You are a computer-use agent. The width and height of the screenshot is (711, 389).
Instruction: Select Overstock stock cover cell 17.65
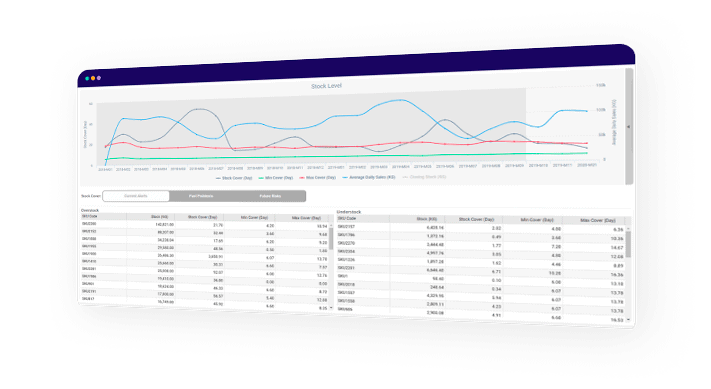click(218, 241)
